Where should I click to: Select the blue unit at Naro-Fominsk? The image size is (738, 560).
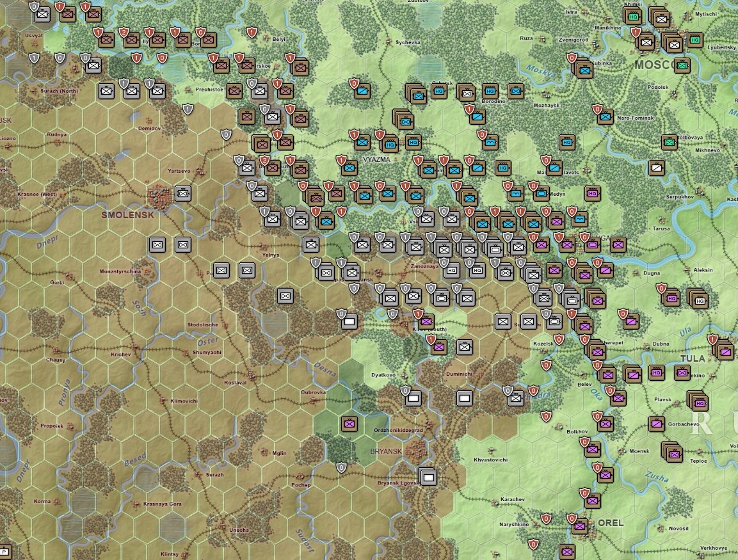(606, 116)
